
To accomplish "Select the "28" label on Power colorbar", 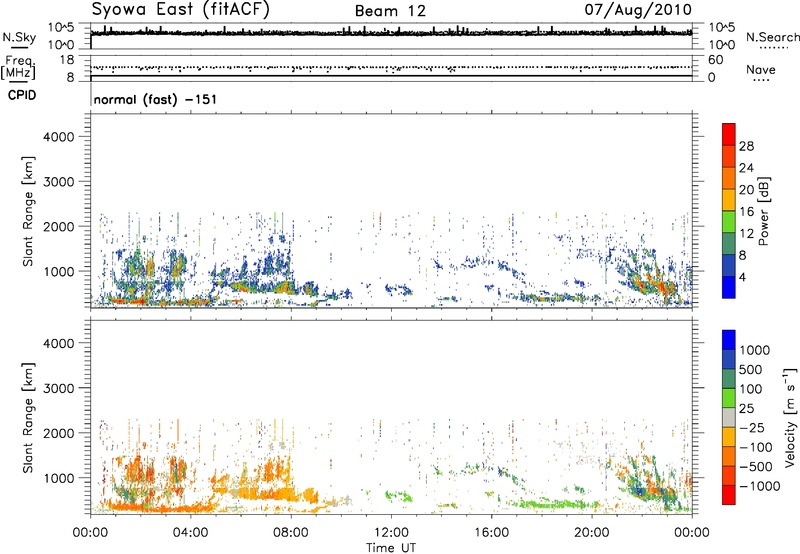I will (x=746, y=146).
